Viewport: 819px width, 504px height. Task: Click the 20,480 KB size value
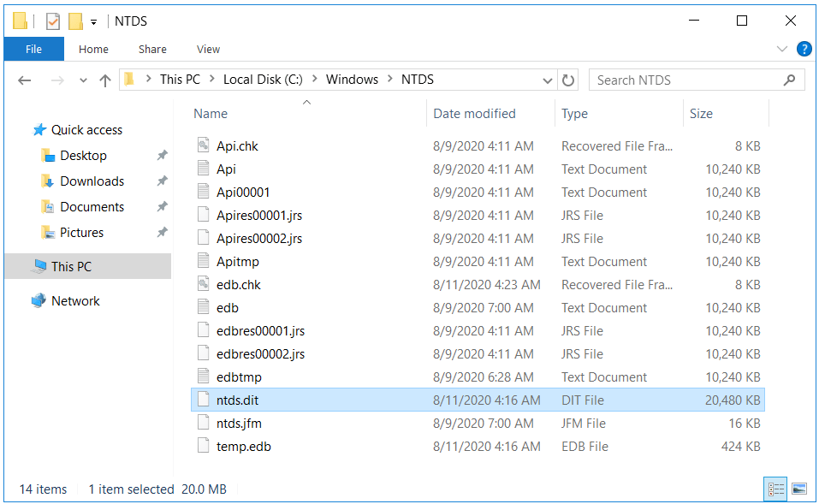733,400
